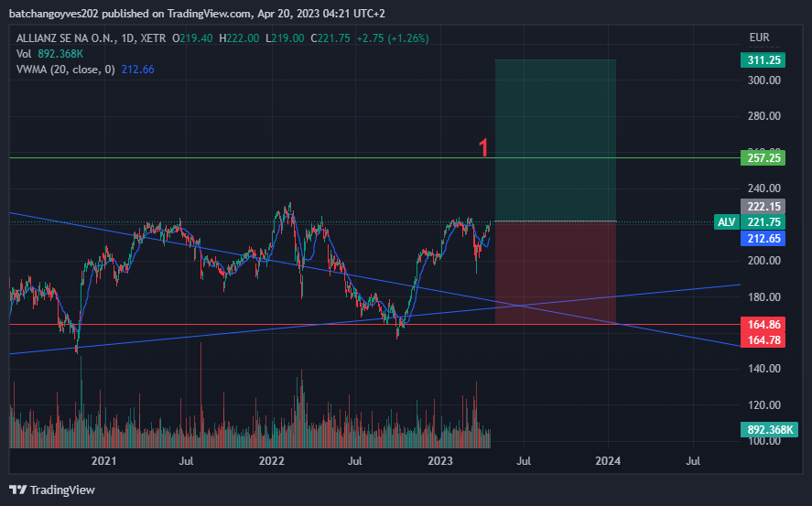Click the 1D interval label
The height and width of the screenshot is (506, 812).
[126, 38]
